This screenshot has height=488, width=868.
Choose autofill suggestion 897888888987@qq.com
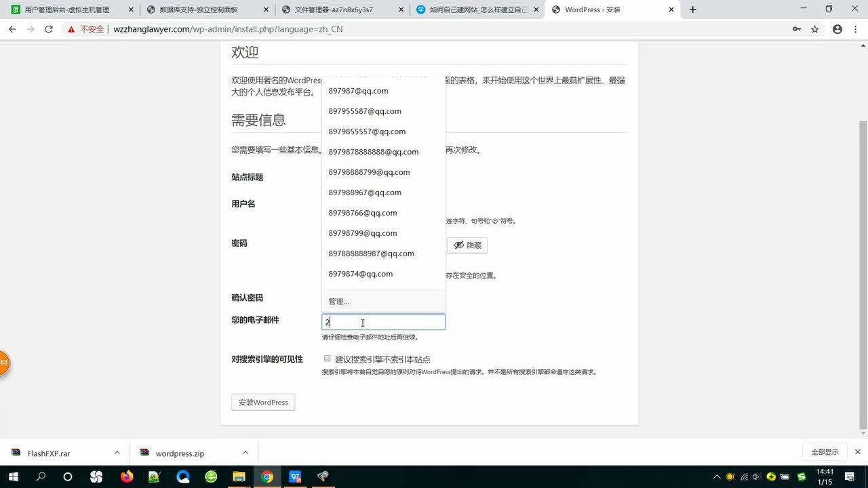click(x=383, y=253)
